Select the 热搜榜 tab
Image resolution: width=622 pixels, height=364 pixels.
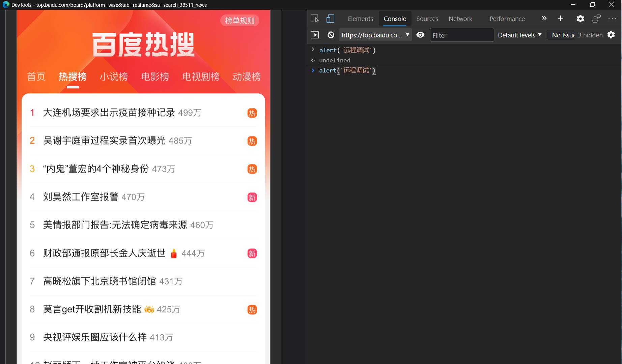click(73, 77)
